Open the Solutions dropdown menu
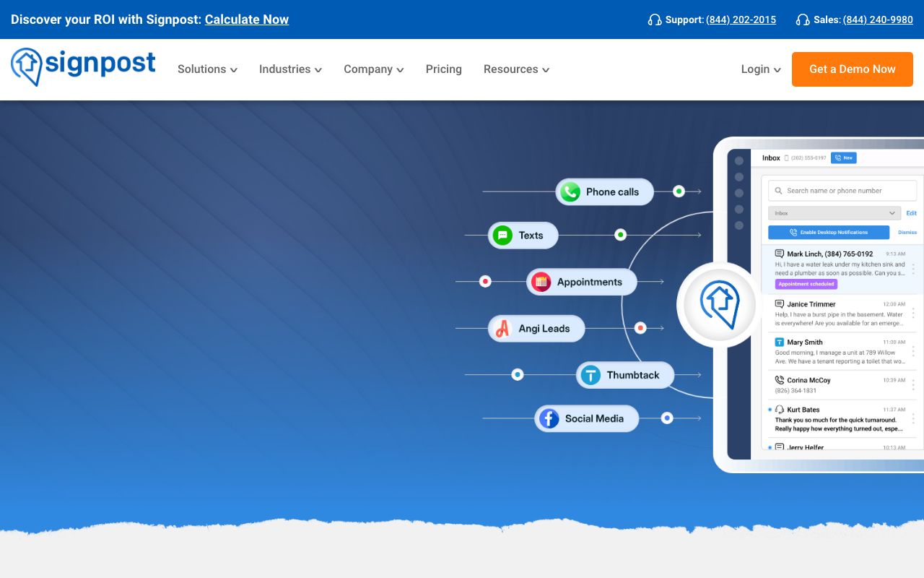 tap(207, 69)
